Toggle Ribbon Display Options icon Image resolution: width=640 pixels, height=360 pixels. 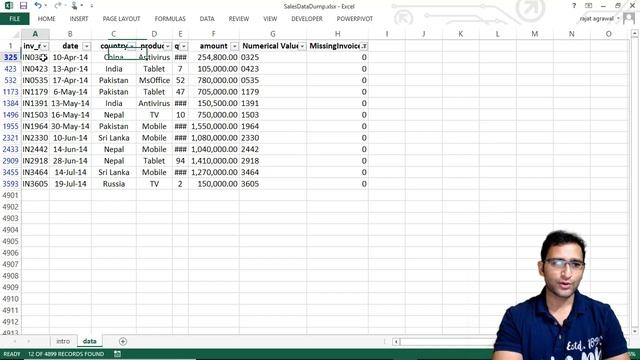(x=588, y=6)
